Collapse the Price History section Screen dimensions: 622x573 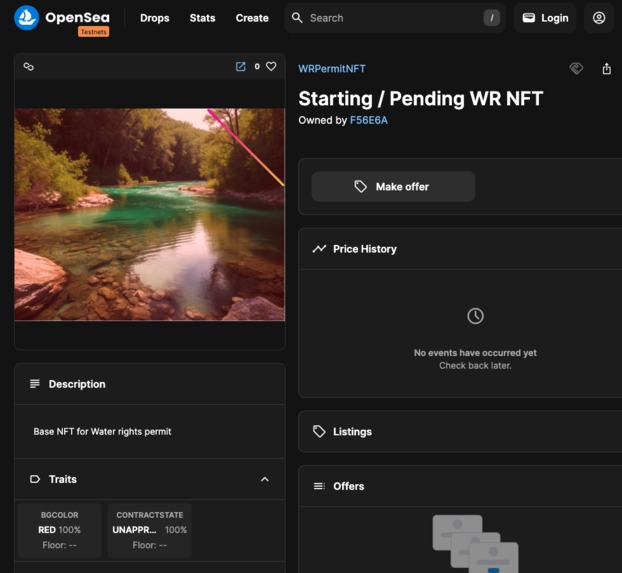pos(460,249)
